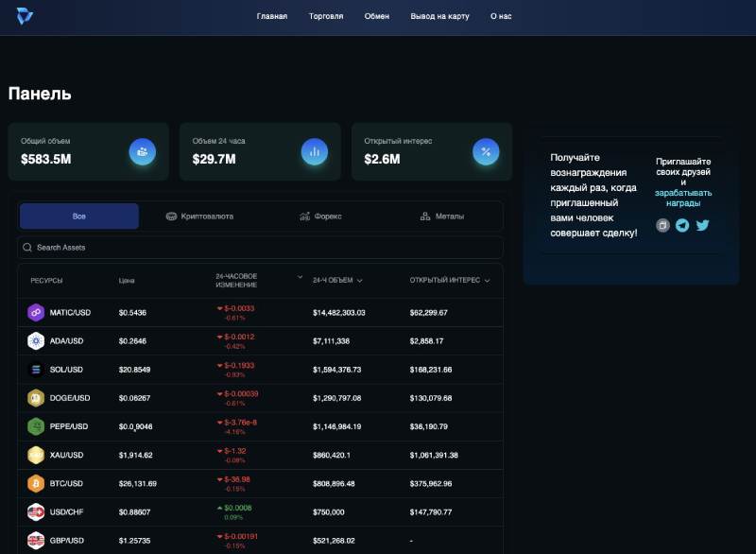Click the зарабатывать награды link
The width and height of the screenshot is (756, 554).
[x=683, y=198]
